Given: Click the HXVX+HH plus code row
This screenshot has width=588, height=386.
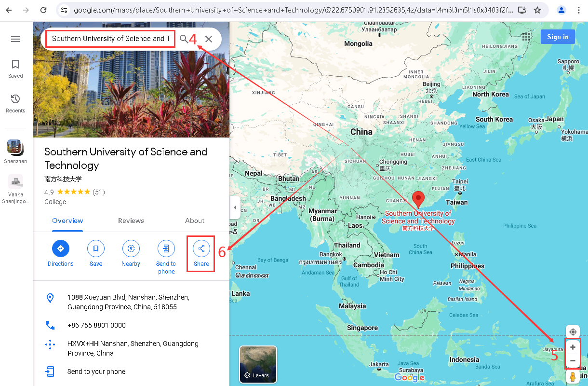Looking at the screenshot, I should pos(131,348).
